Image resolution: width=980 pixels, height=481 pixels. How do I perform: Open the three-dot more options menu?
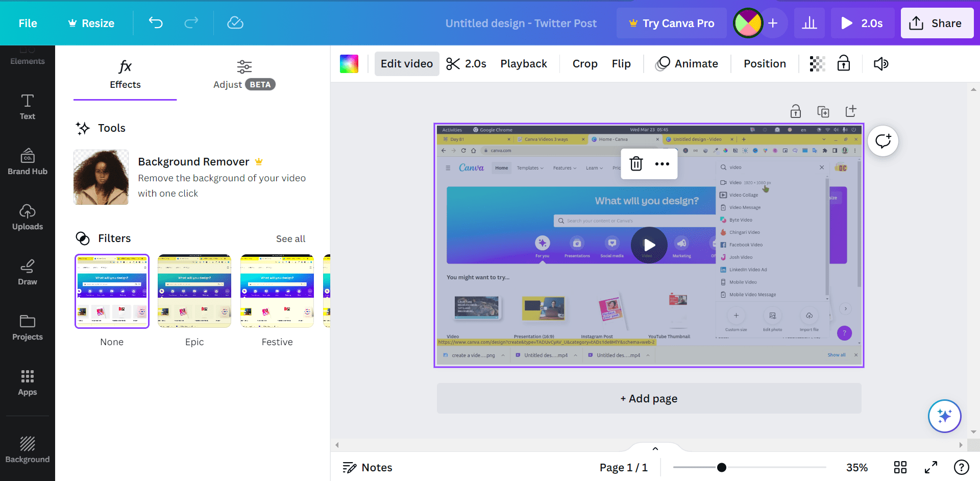[x=662, y=164]
